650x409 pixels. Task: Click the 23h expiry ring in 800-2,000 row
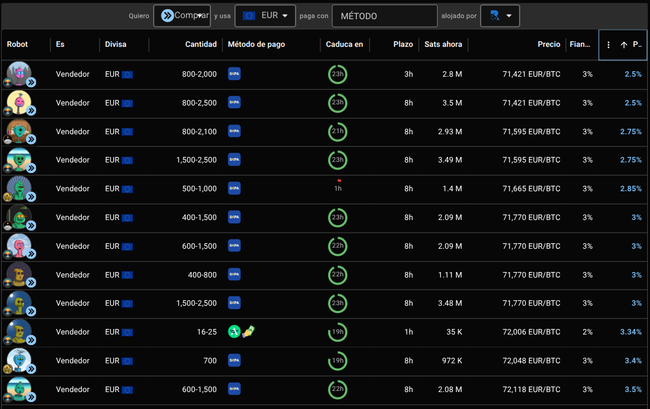[337, 74]
